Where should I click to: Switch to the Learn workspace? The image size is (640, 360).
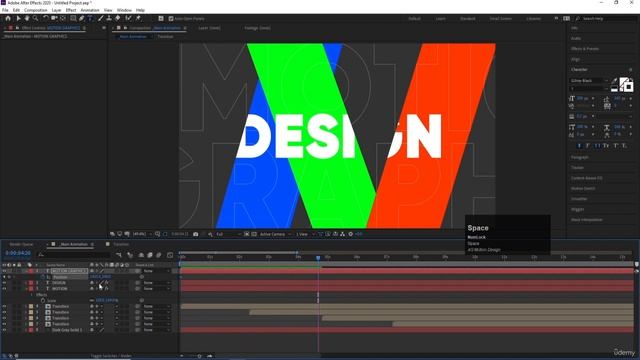coord(440,19)
